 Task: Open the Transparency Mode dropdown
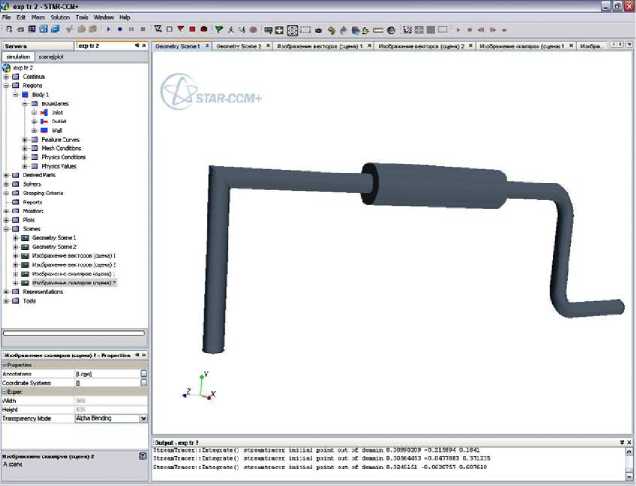tap(143, 418)
